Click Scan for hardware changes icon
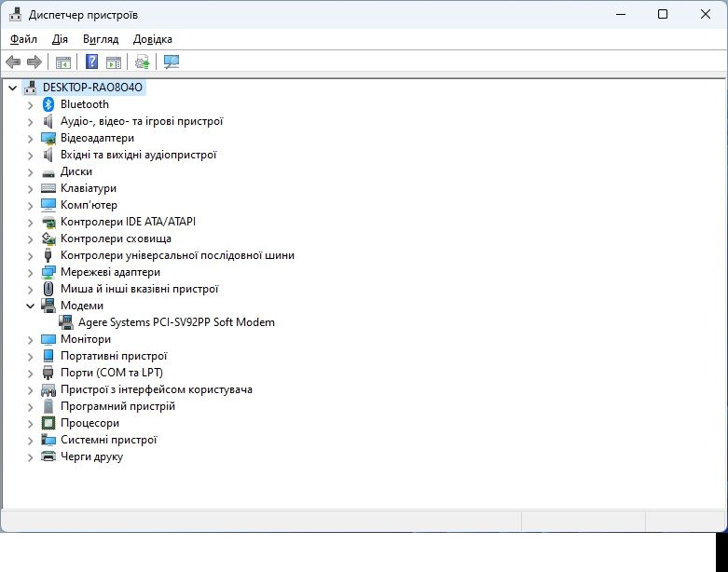728x572 pixels. click(x=172, y=61)
